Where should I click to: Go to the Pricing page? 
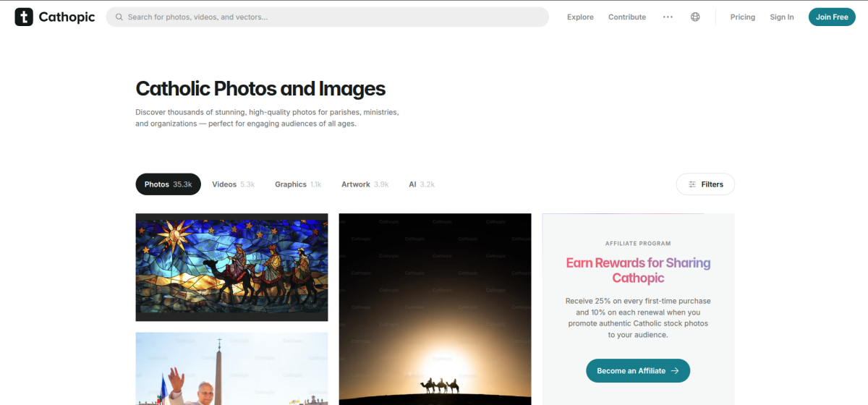pos(742,17)
